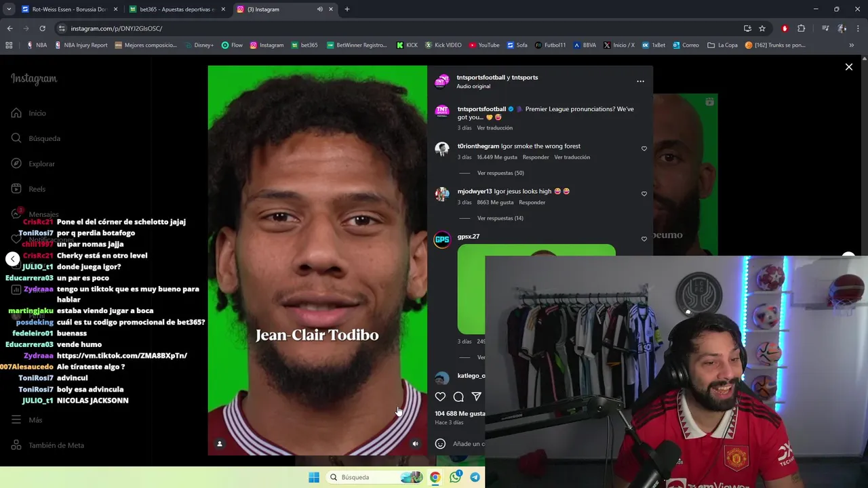This screenshot has width=868, height=488.
Task: Click the taskbar Búsqueda search box
Action: click(375, 477)
